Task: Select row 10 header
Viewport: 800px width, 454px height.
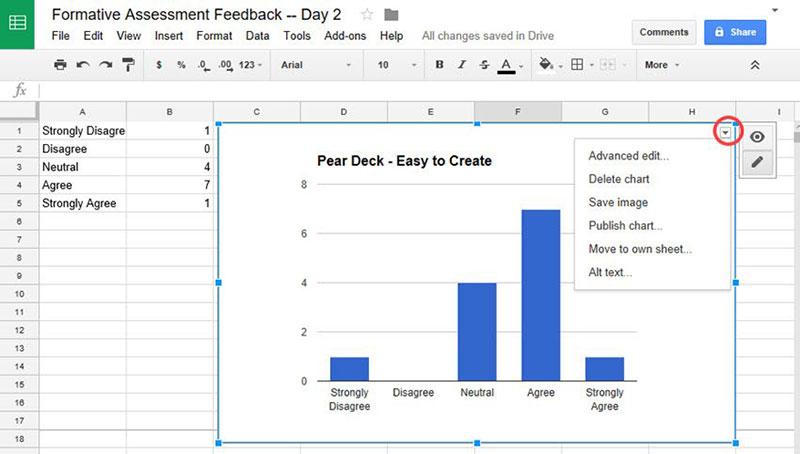Action: pyautogui.click(x=19, y=294)
